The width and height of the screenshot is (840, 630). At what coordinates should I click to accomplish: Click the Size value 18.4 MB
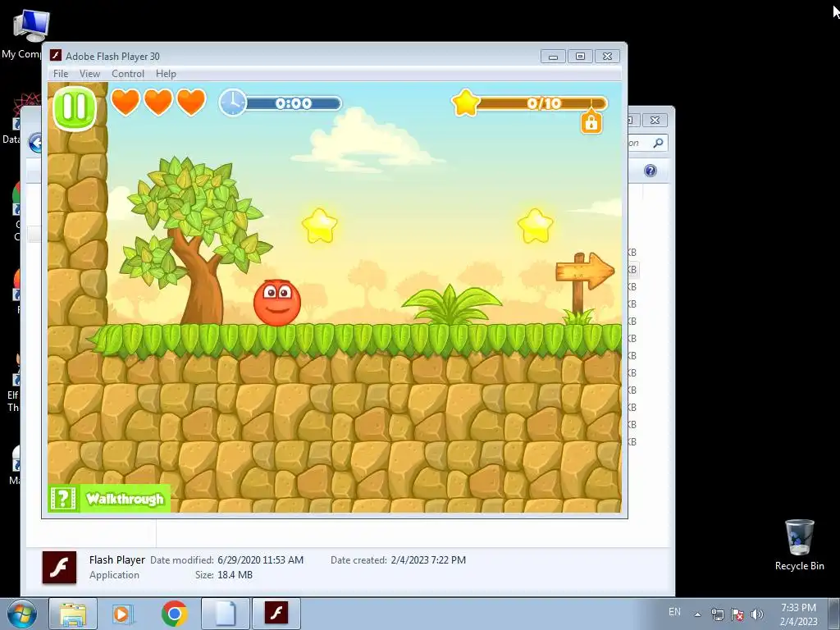pyautogui.click(x=235, y=575)
